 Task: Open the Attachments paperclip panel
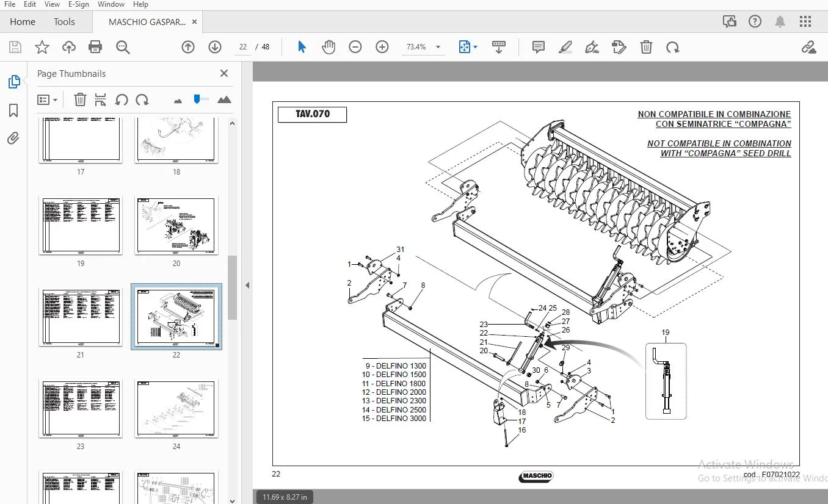[x=13, y=139]
